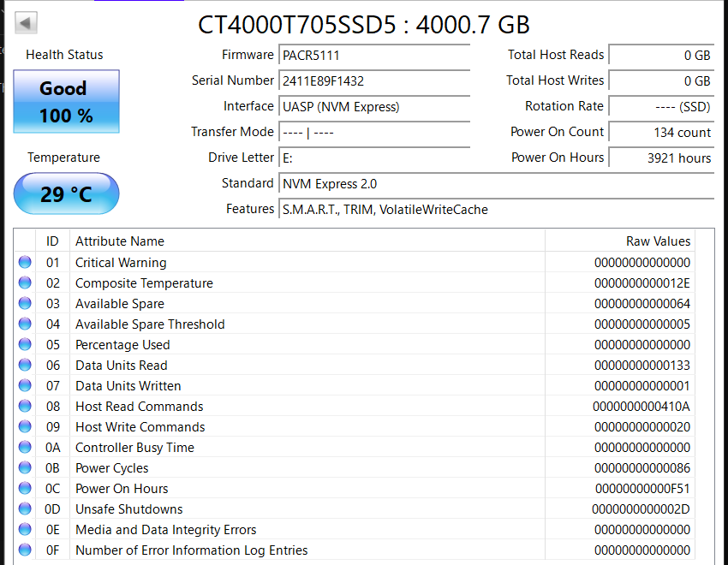Select the Number of Error Information Log Entries row
Image resolution: width=728 pixels, height=565 pixels.
point(343,550)
